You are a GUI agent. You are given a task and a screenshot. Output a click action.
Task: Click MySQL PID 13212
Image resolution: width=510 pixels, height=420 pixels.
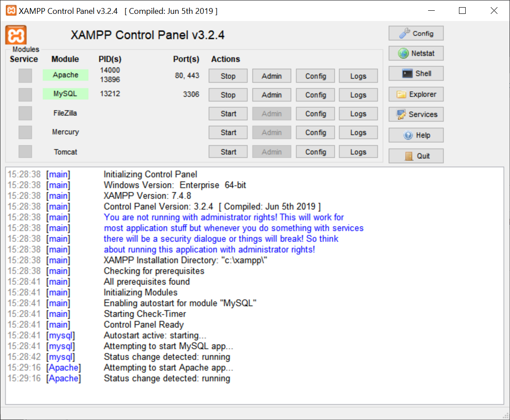(x=110, y=93)
